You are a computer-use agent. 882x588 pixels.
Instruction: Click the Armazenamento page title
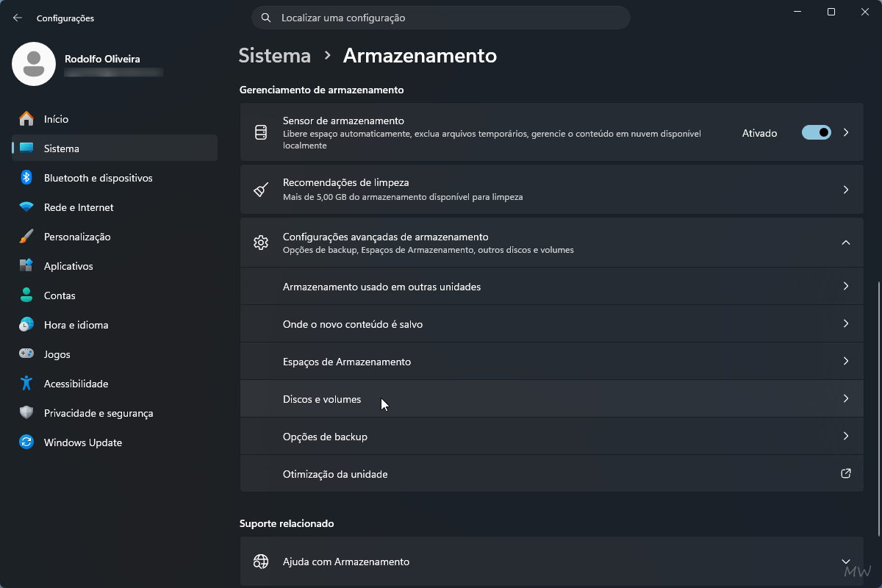click(420, 56)
